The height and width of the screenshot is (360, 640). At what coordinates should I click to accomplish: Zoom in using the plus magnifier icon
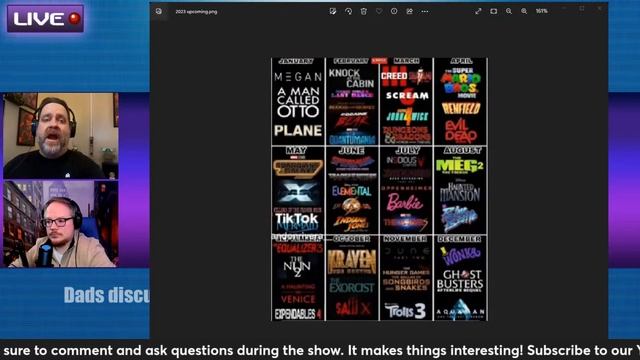click(524, 11)
